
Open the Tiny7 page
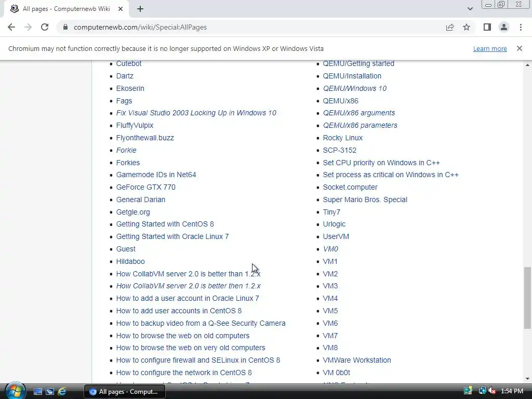[331, 212]
